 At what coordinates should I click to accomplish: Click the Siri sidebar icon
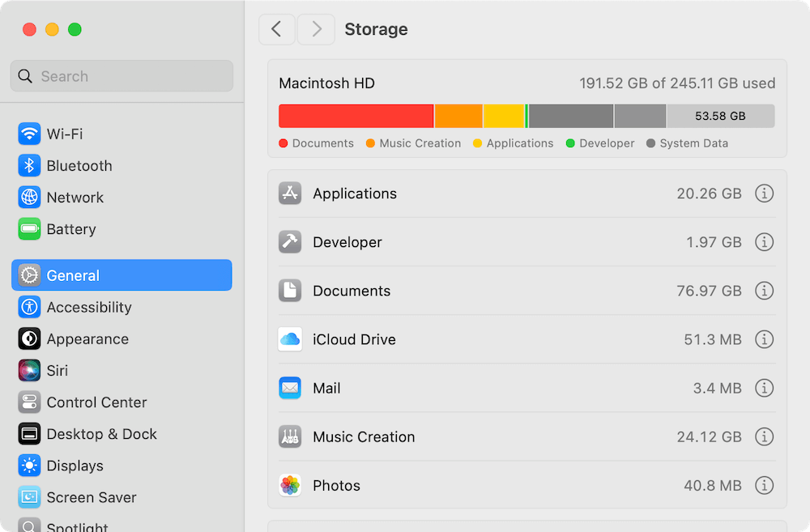pyautogui.click(x=29, y=370)
